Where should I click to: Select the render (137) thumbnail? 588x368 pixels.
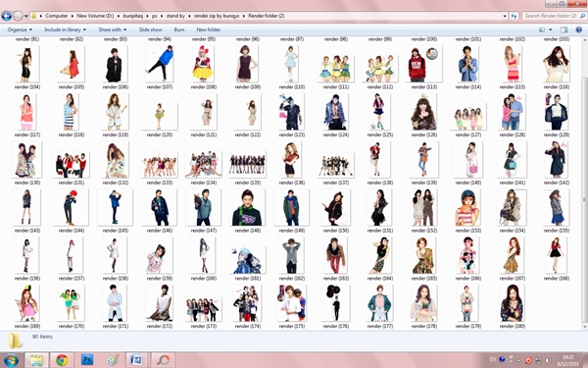[335, 165]
